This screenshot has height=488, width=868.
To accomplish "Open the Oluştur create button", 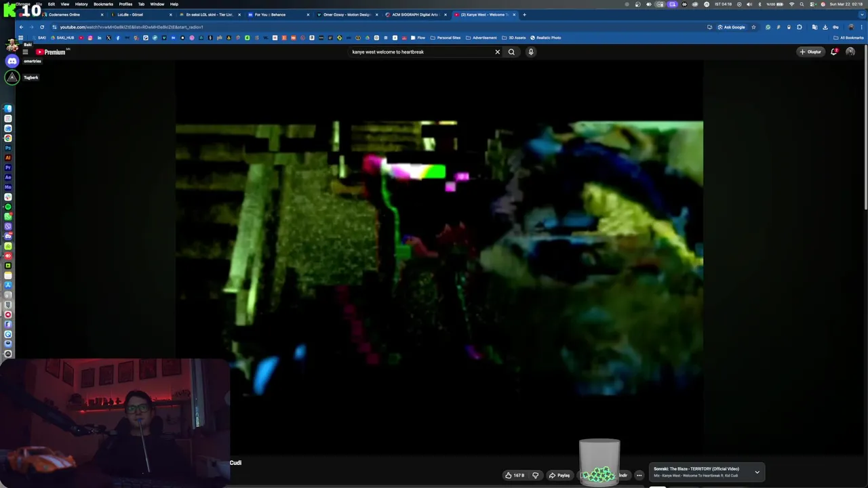I will point(810,52).
